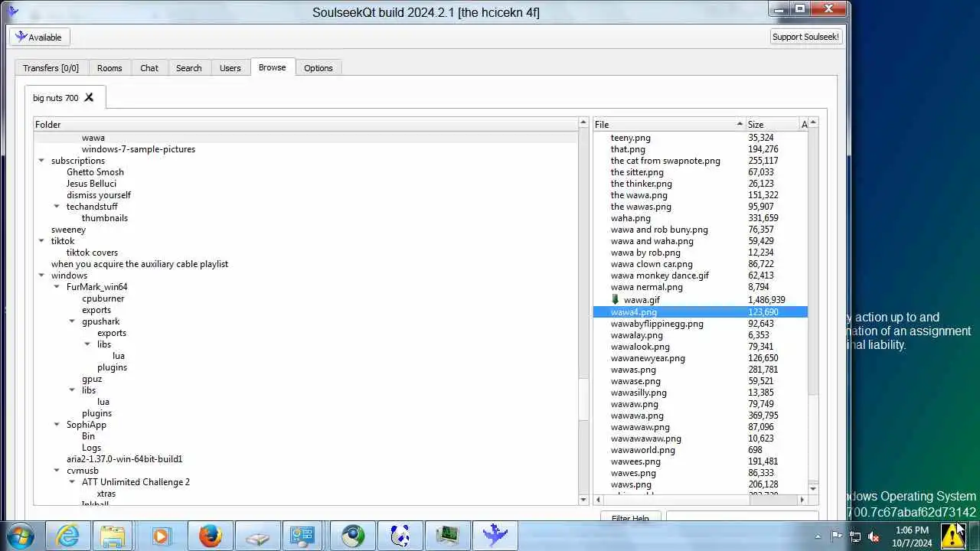Screen dimensions: 980x551
Task: Click the Support Soulseek! button
Action: pyautogui.click(x=805, y=37)
